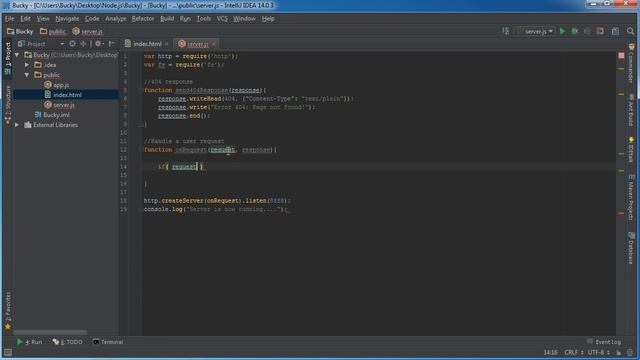
Task: Open Search Everywhere magnifier icon
Action: tap(631, 31)
